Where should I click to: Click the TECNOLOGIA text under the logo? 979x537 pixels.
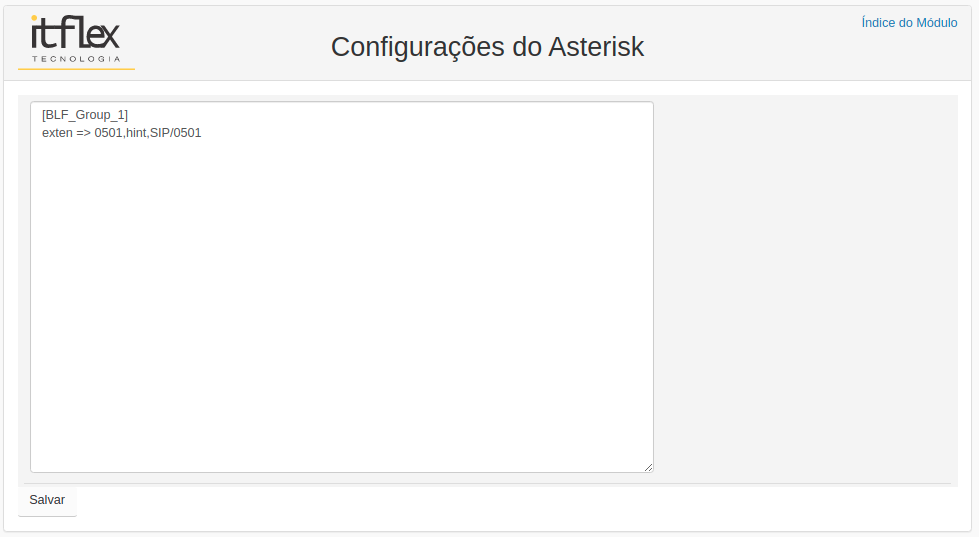[76, 59]
